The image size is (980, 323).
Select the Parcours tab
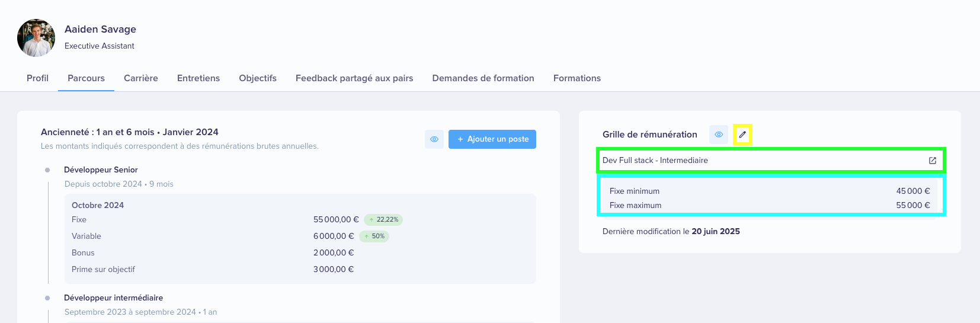click(86, 78)
